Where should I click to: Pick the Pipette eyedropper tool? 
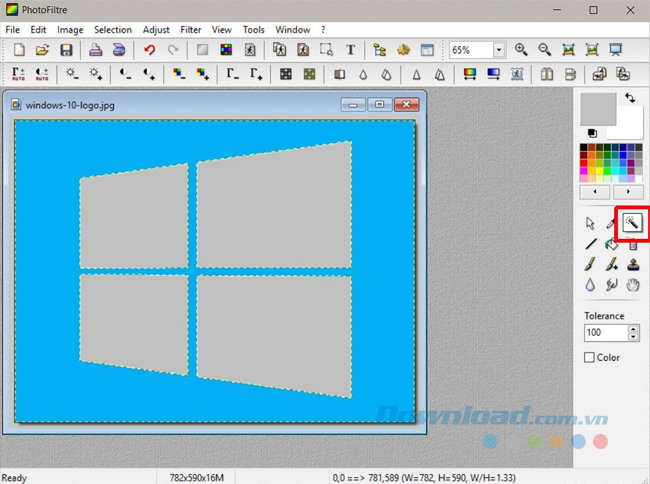[611, 223]
